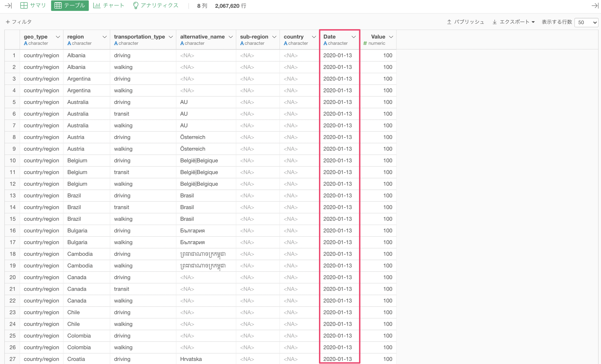Expand transportation_type column menu
601x364 pixels.
(171, 37)
